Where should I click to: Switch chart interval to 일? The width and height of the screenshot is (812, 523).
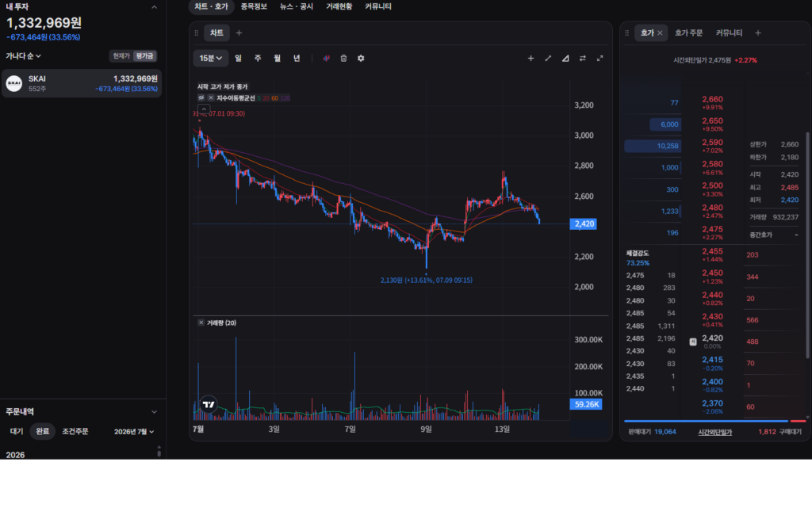coord(238,59)
